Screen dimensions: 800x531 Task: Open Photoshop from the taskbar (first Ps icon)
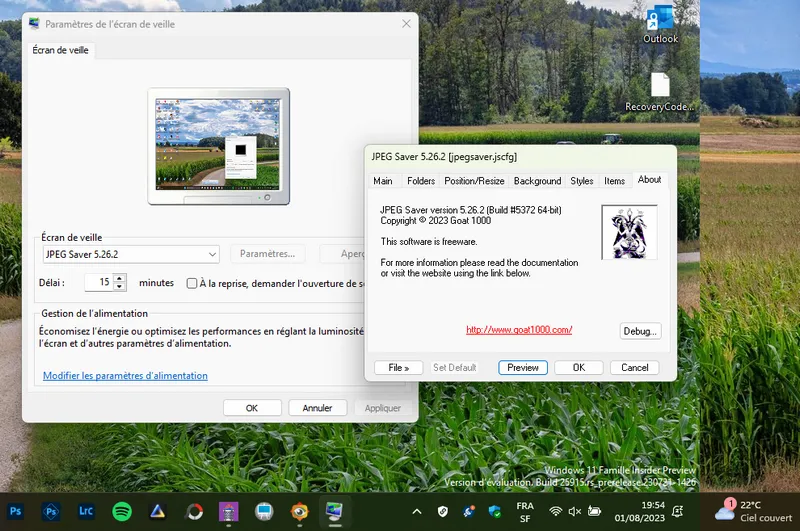(x=16, y=511)
